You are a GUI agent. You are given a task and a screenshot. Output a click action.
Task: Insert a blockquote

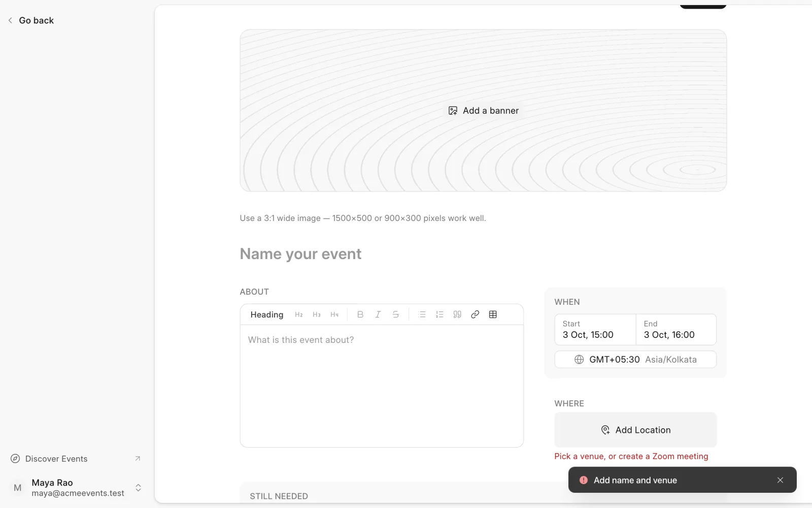click(x=457, y=314)
